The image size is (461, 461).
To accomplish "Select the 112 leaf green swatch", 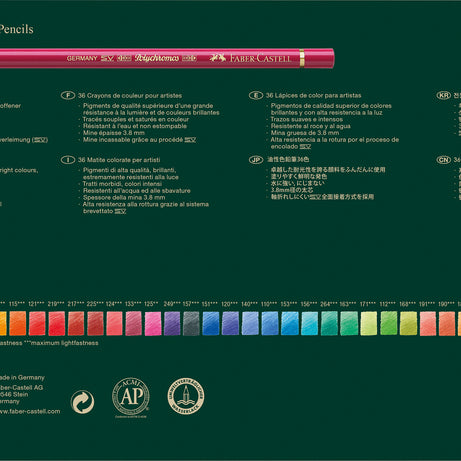I will coord(389,323).
